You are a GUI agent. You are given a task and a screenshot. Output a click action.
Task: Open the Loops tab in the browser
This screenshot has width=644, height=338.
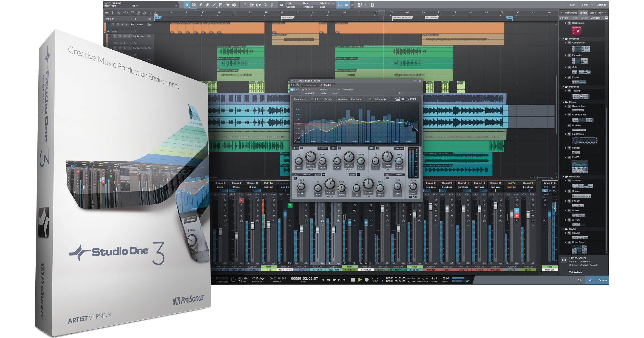593,13
